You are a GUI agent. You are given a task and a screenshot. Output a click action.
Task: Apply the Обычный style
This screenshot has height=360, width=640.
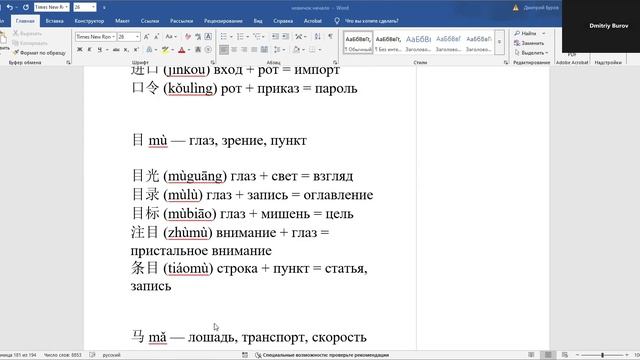(358, 42)
